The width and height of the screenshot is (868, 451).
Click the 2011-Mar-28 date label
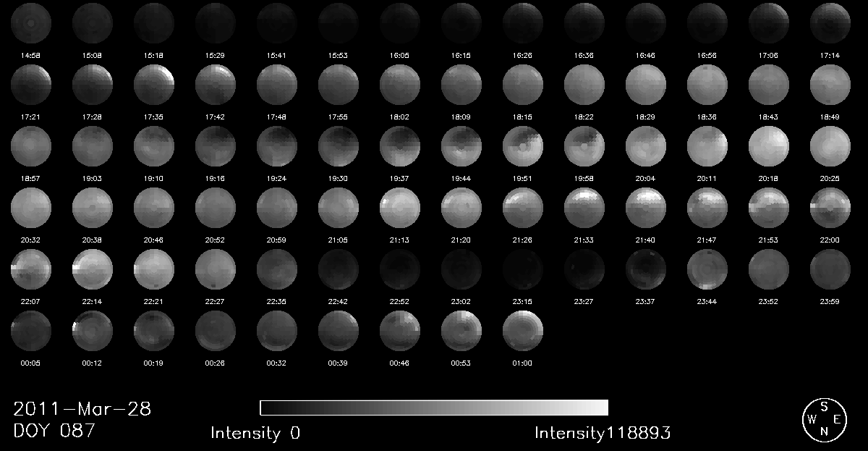pyautogui.click(x=82, y=409)
